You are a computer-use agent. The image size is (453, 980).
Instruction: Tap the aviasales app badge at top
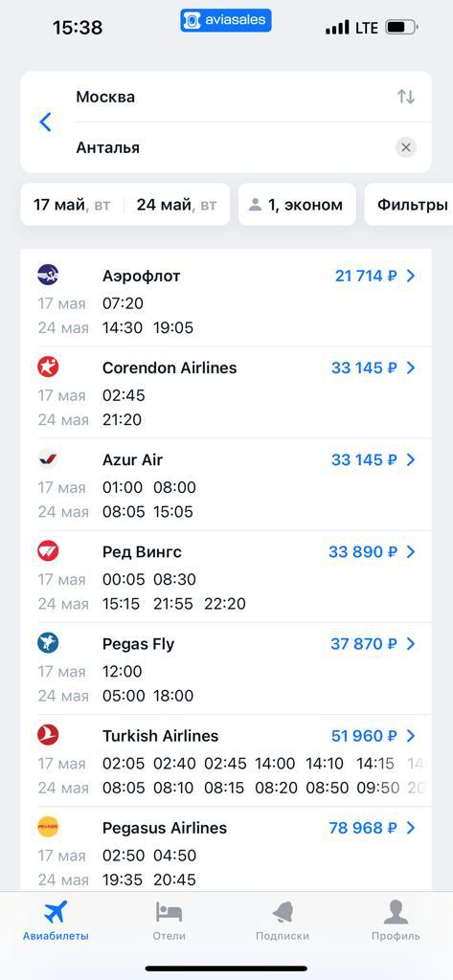pos(226,20)
